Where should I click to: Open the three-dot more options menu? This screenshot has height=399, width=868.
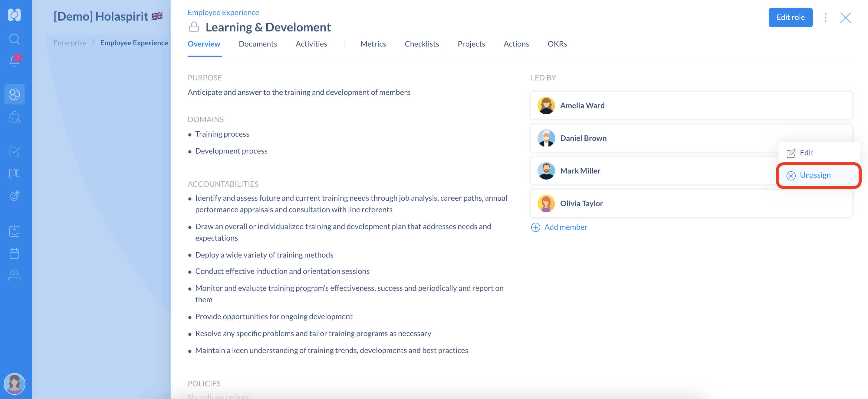point(825,18)
